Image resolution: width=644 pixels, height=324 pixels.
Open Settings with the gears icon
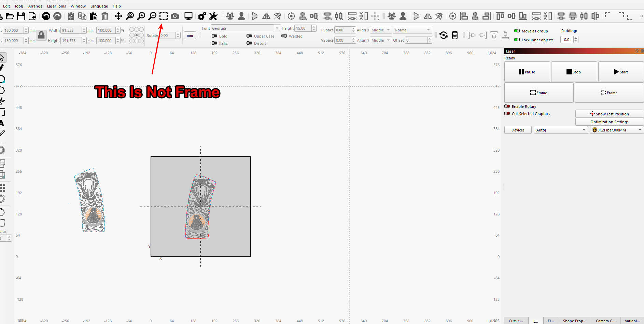[x=202, y=16]
